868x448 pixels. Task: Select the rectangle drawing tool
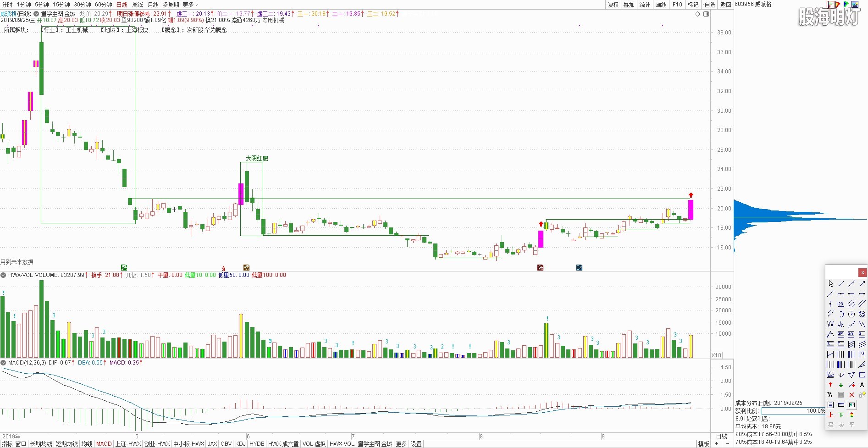862,375
